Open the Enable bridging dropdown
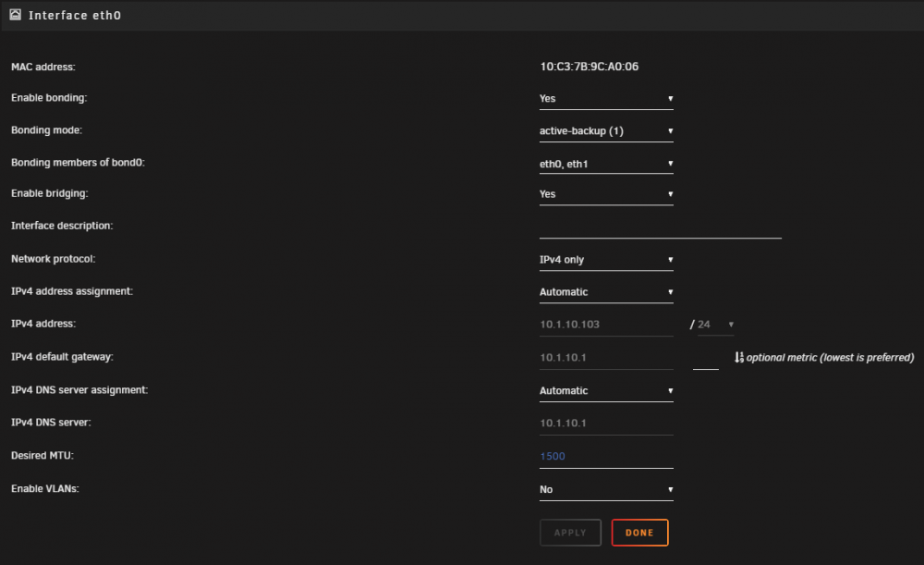This screenshot has width=924, height=565. click(606, 194)
